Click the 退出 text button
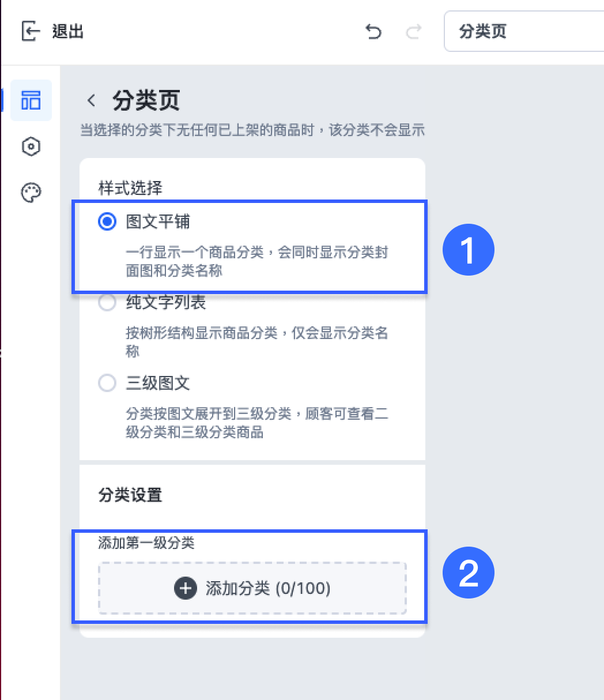 (68, 31)
